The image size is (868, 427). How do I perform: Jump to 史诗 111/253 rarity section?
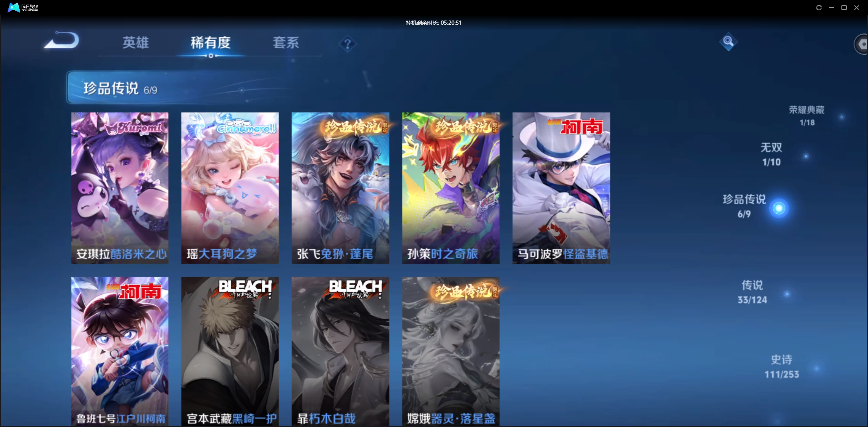pos(782,367)
